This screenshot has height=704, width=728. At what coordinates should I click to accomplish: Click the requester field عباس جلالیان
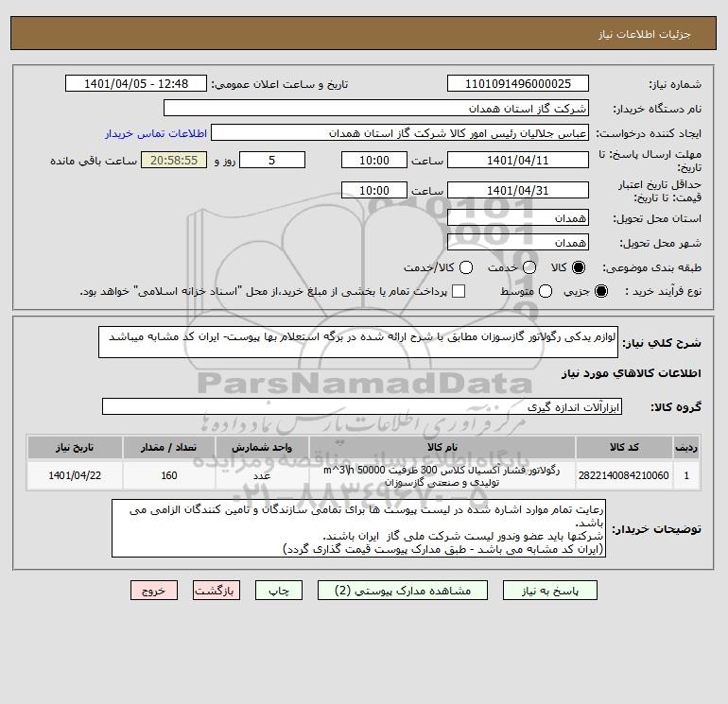(400, 132)
